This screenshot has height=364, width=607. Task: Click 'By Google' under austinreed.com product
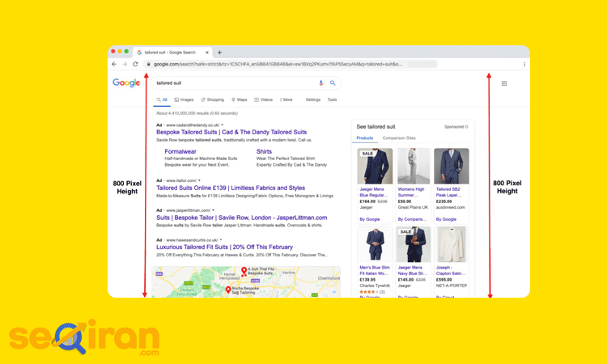[x=446, y=219]
